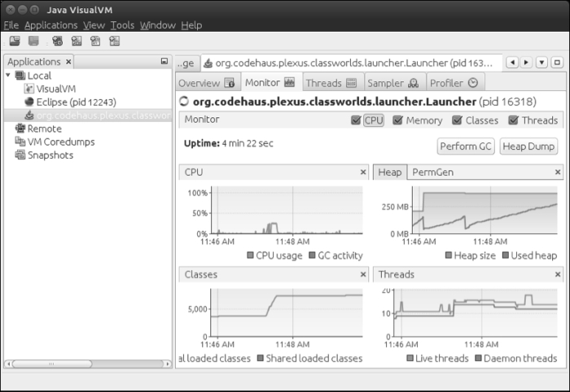Viewport: 570px width, 392px height.
Task: Click the Applications panel horizontal scrollbar thumb
Action: (52, 364)
